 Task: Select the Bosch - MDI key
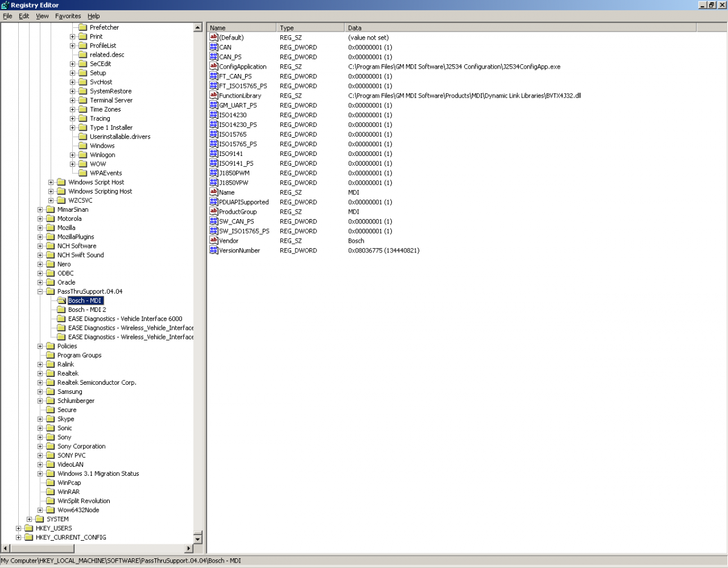click(86, 300)
